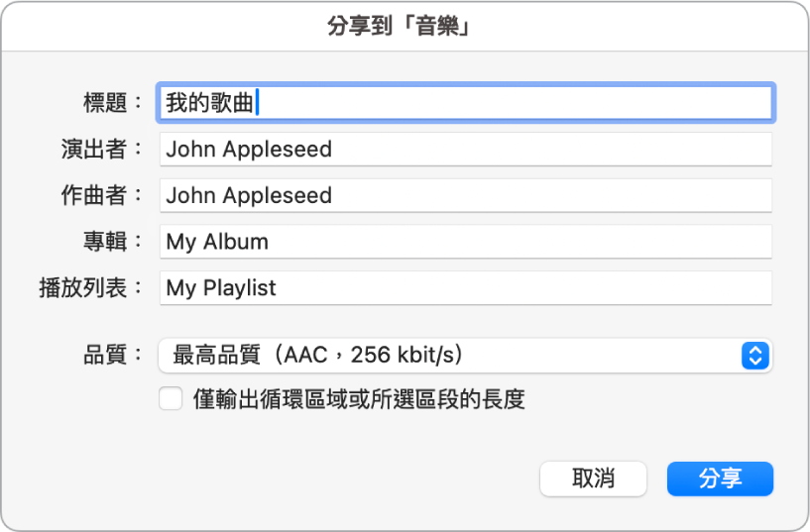810x532 pixels.
Task: Select the 播放列表 field showing My Playlist
Action: pos(465,288)
